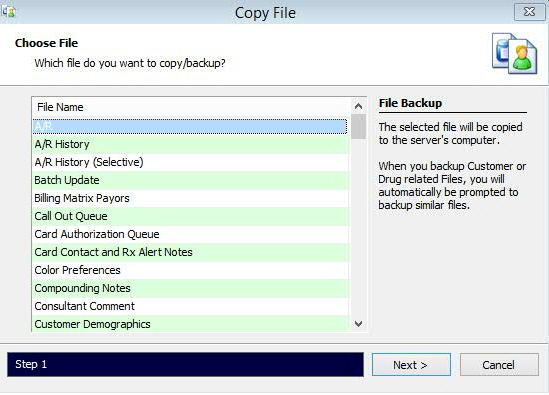Click the scroll up arrow of file list
This screenshot has height=395, width=549.
[x=358, y=106]
